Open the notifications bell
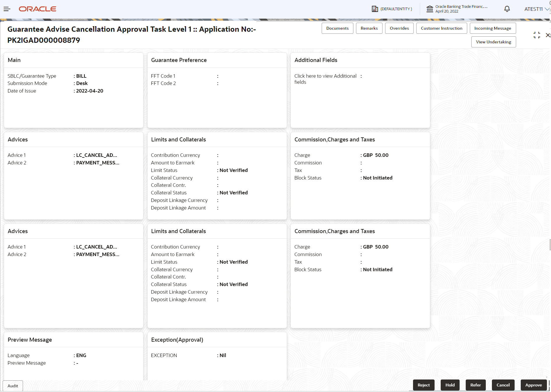Screen dimensions: 551x392 [506, 9]
